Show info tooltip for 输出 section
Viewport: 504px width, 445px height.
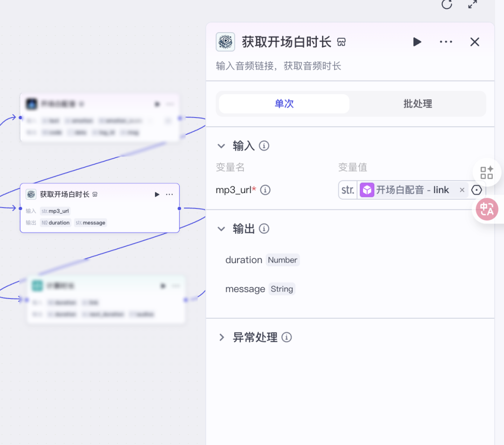tap(264, 229)
